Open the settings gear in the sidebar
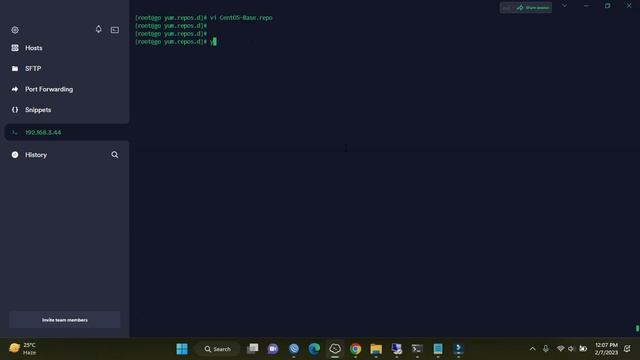 coord(15,30)
